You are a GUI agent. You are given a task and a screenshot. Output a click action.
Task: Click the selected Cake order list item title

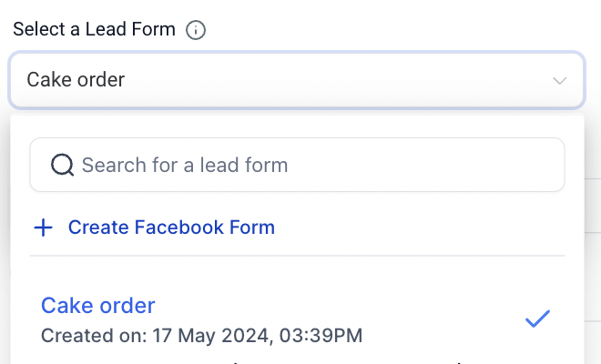[98, 305]
